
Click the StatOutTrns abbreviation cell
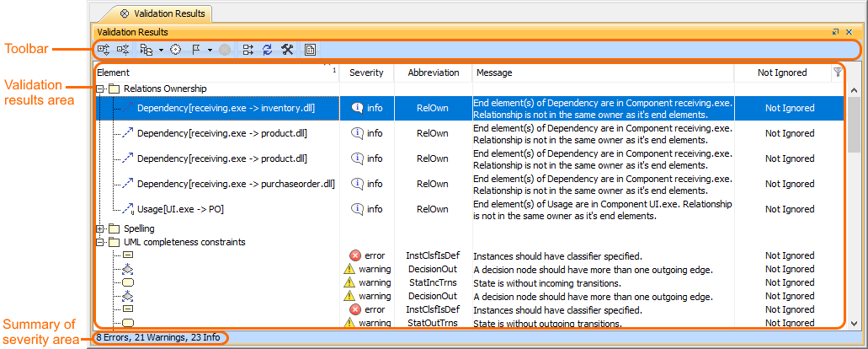point(433,323)
